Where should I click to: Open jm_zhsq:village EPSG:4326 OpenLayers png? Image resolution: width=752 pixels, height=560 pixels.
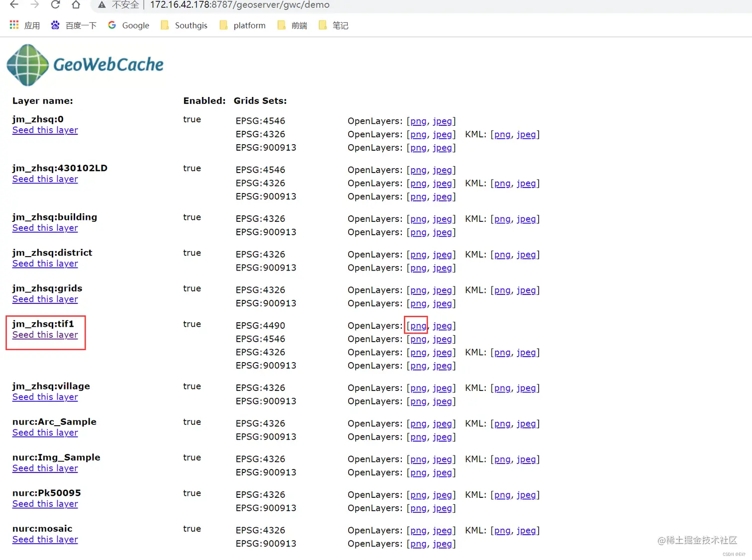(x=418, y=388)
